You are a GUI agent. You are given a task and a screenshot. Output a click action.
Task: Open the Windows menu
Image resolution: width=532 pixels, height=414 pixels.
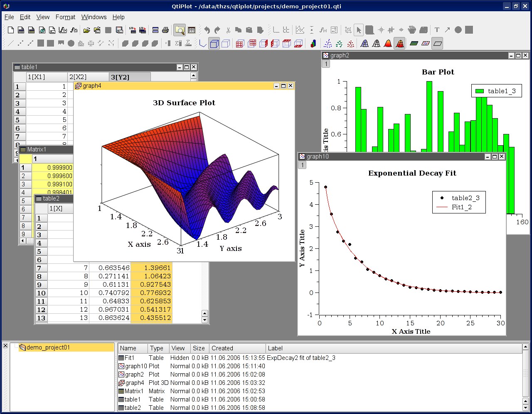[94, 17]
